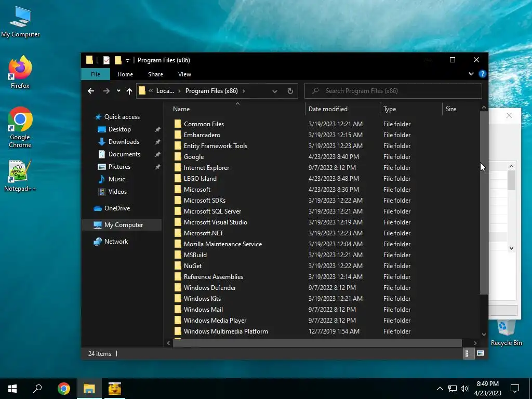Refresh the Program Files (x86) folder
532x399 pixels.
pos(290,91)
